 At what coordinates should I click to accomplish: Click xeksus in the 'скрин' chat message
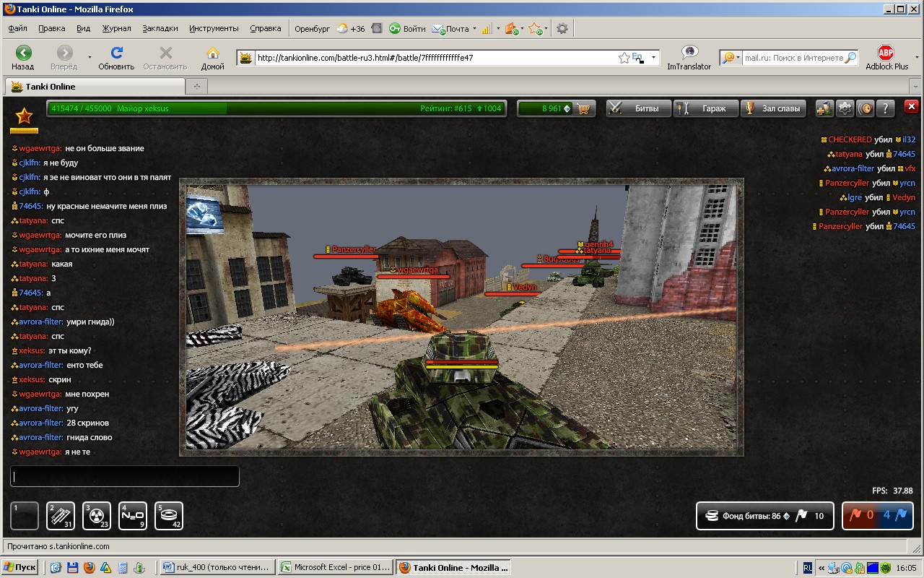click(x=32, y=379)
